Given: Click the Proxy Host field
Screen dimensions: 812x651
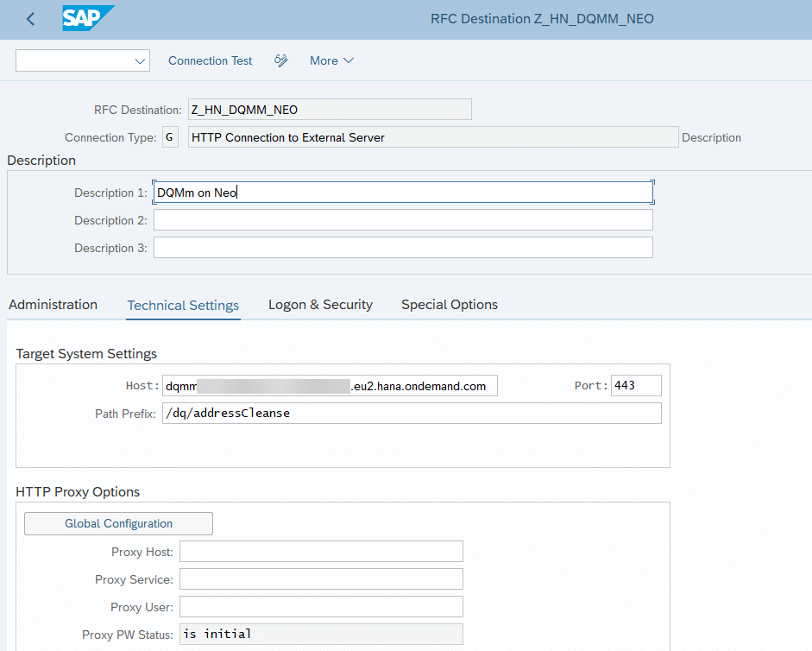Looking at the screenshot, I should click(x=321, y=552).
